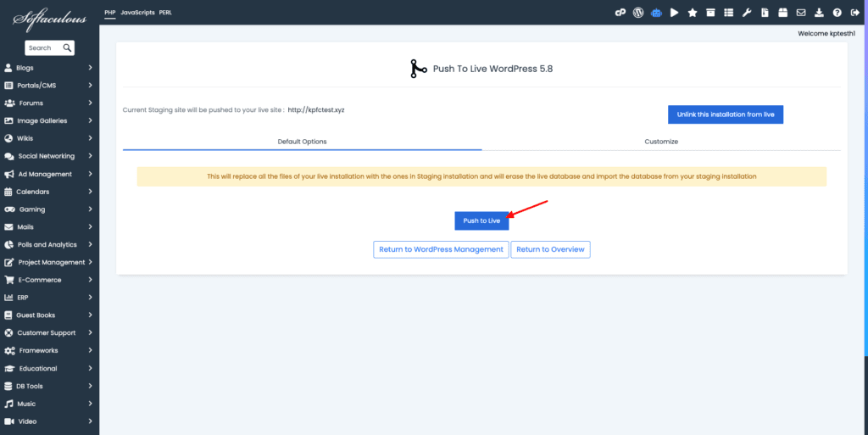The width and height of the screenshot is (868, 435).
Task: Expand the Forums sidebar category
Action: [x=48, y=103]
